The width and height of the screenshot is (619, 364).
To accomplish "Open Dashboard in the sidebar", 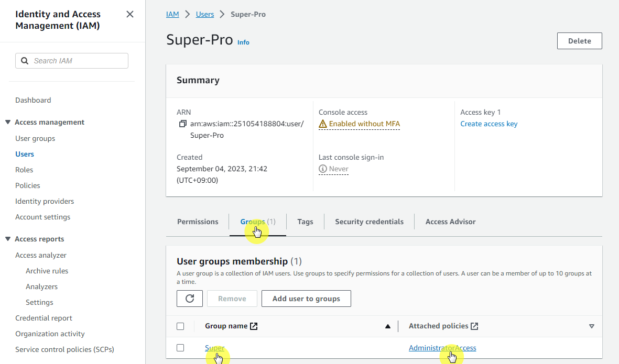I will point(33,100).
